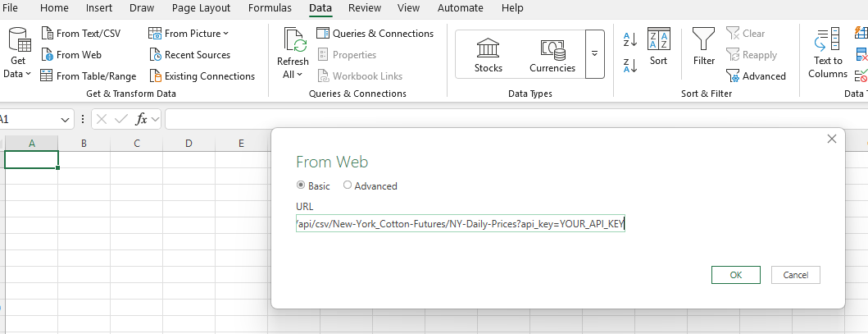Sort A to Z ascending

click(x=630, y=39)
